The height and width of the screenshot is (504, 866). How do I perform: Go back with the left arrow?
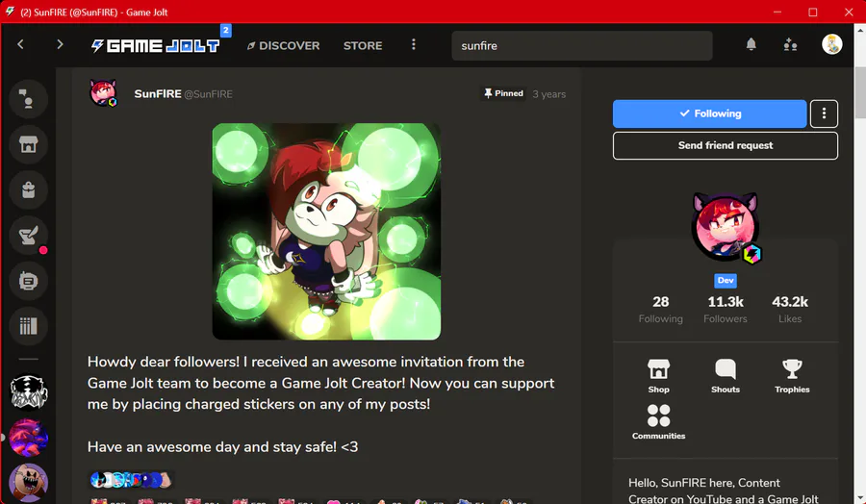pos(20,44)
